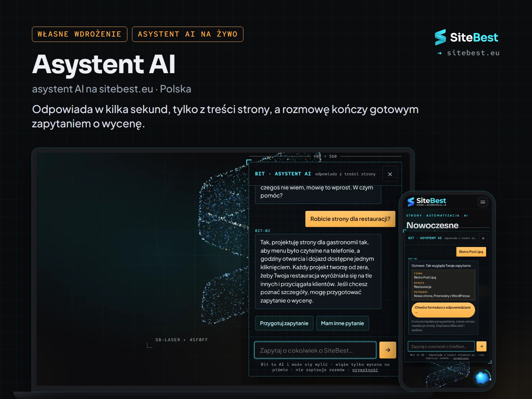Open the blue assistant orb launcher on phone
532x399 pixels.
click(482, 378)
